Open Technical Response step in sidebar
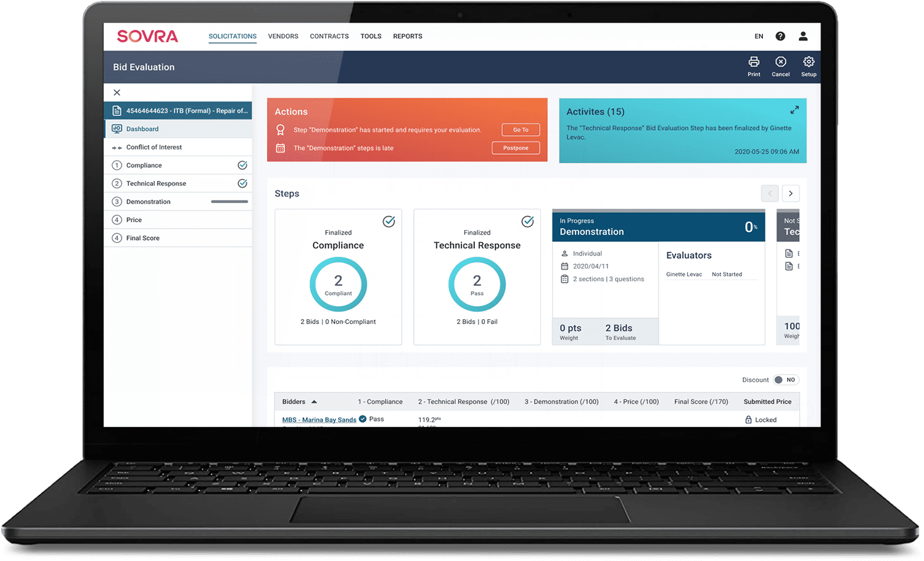 tap(178, 183)
